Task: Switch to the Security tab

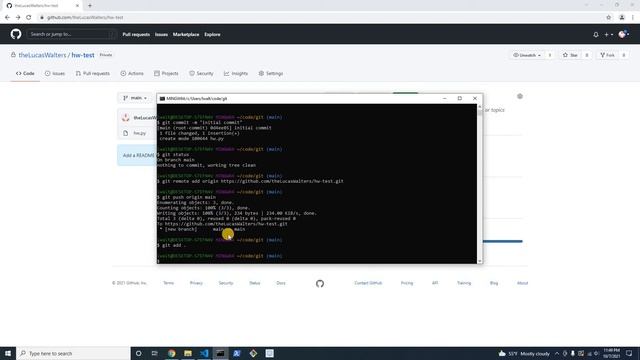Action: click(x=201, y=73)
